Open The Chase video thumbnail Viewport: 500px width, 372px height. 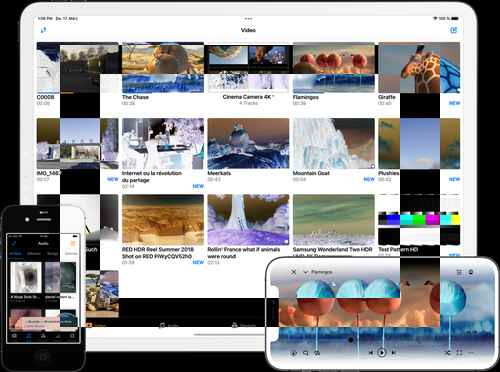[x=163, y=68]
